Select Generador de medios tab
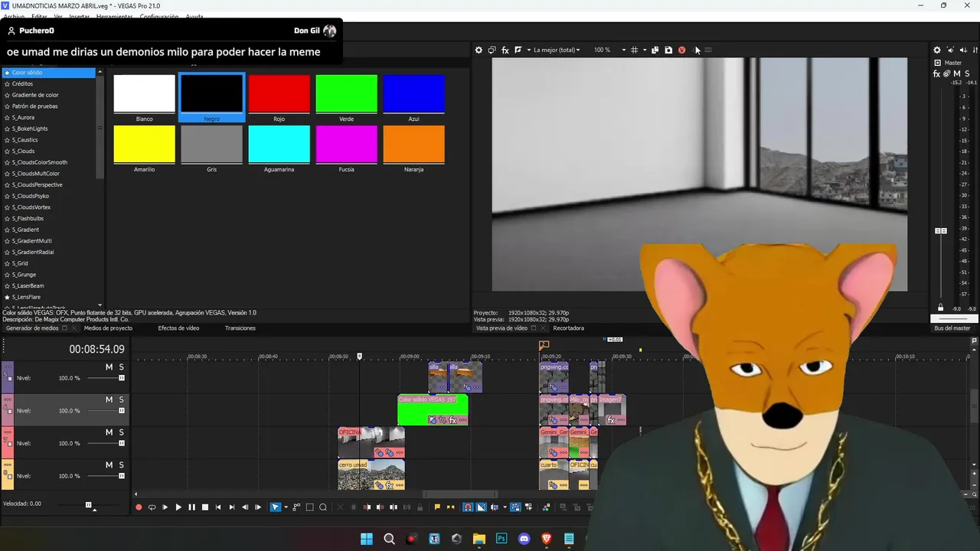The image size is (980, 551). pyautogui.click(x=32, y=328)
